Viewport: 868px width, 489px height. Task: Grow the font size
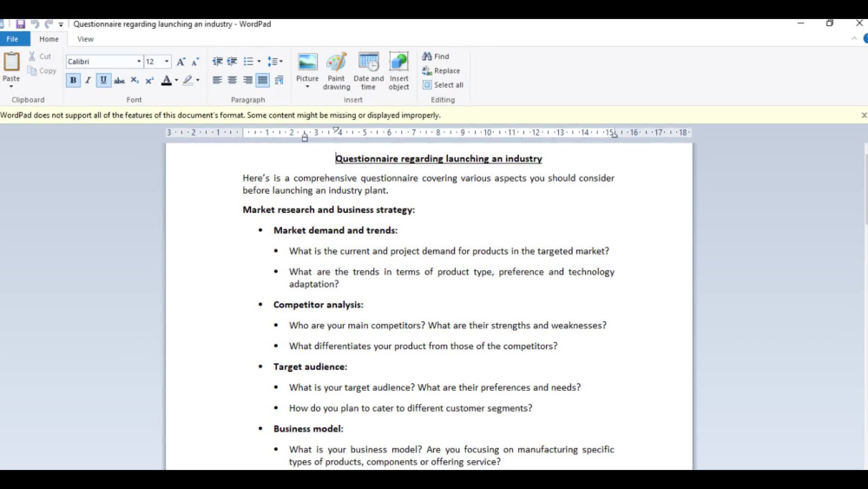pyautogui.click(x=181, y=62)
